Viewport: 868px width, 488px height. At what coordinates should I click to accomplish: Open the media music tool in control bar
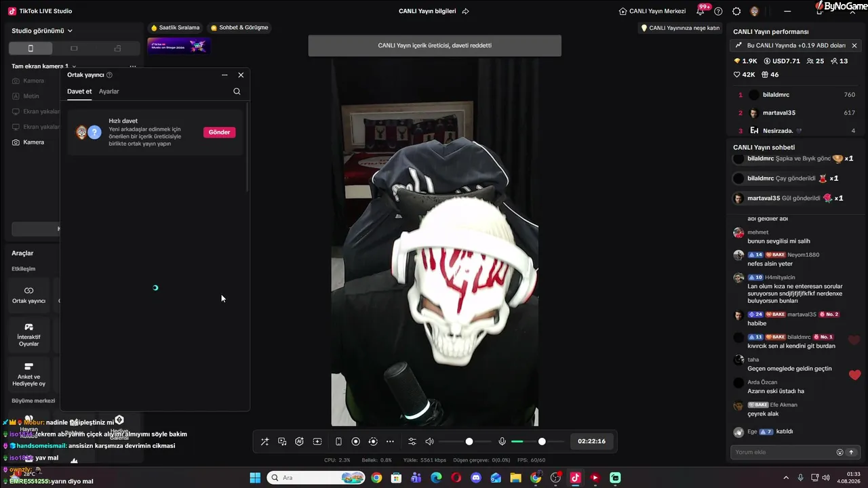pos(282,441)
